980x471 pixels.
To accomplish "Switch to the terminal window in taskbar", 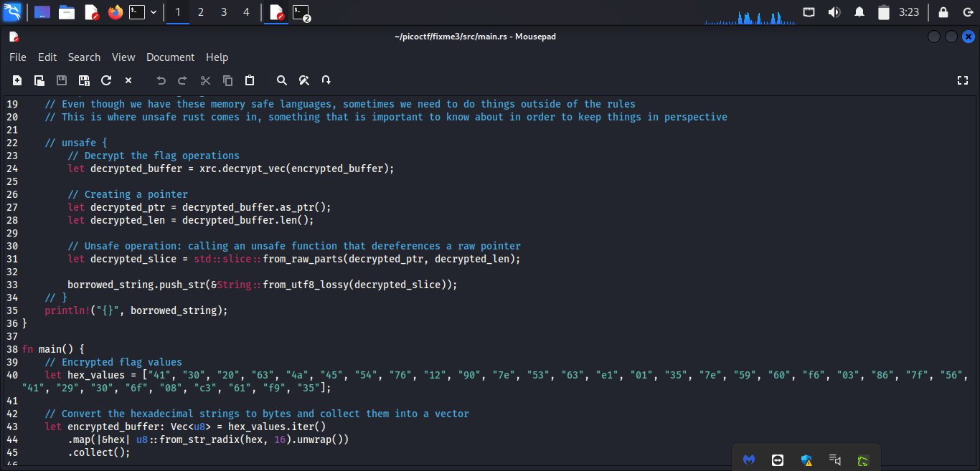I will (301, 12).
